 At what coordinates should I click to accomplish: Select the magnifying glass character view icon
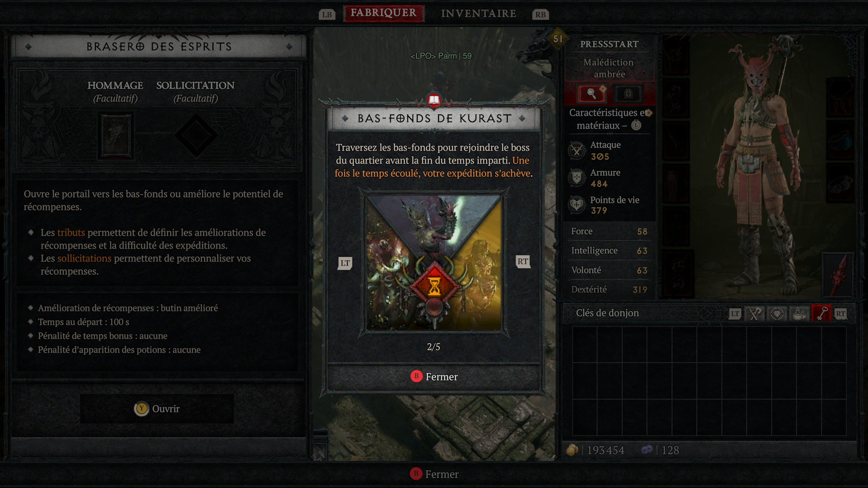click(591, 94)
